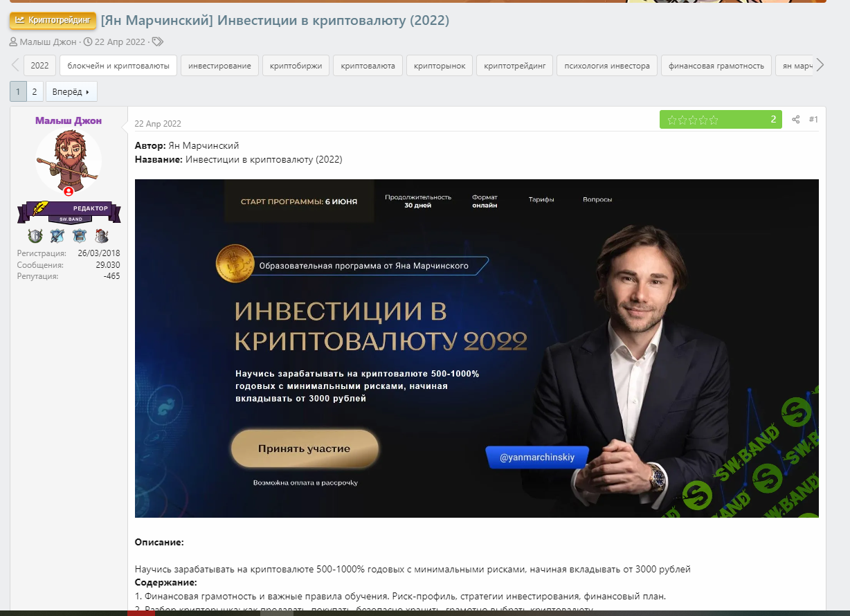Image resolution: width=850 pixels, height=616 pixels.
Task: Open Малыш Джон's avatar image
Action: [69, 161]
